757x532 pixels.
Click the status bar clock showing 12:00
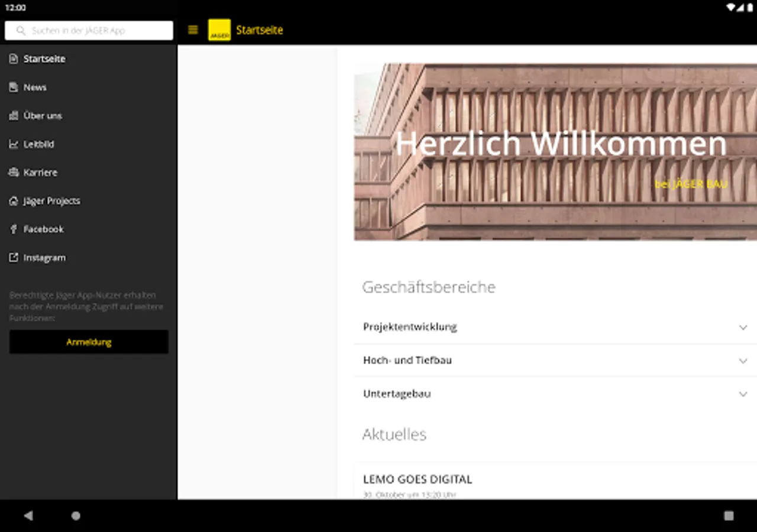15,8
